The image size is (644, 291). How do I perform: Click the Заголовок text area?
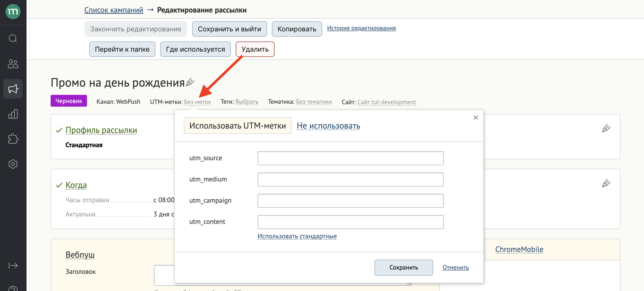[282, 275]
